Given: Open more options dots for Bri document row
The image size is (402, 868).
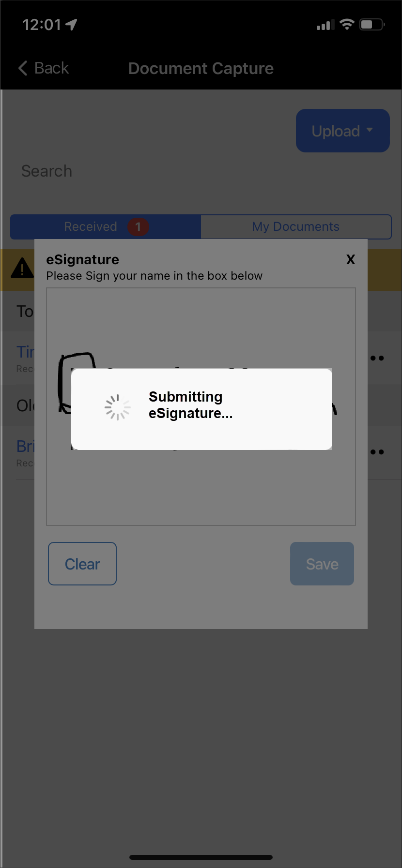Looking at the screenshot, I should pyautogui.click(x=377, y=452).
